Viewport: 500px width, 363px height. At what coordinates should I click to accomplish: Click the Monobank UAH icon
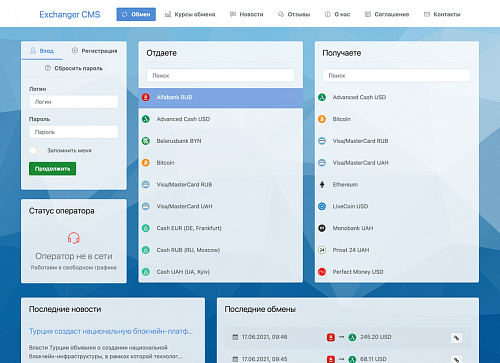click(x=322, y=228)
